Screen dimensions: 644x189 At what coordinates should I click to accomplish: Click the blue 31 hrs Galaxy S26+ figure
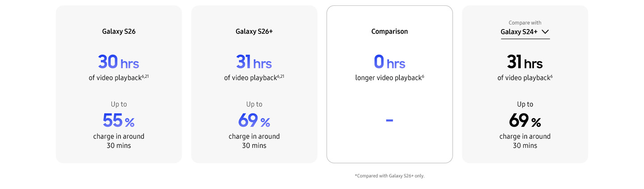click(254, 62)
